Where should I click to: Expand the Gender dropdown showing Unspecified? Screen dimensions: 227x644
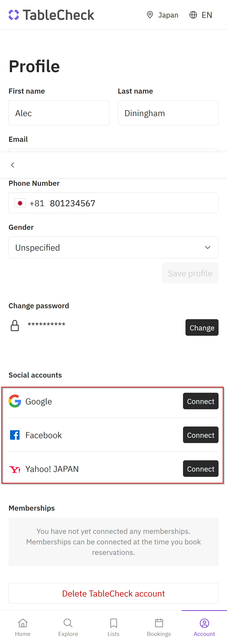point(113,247)
